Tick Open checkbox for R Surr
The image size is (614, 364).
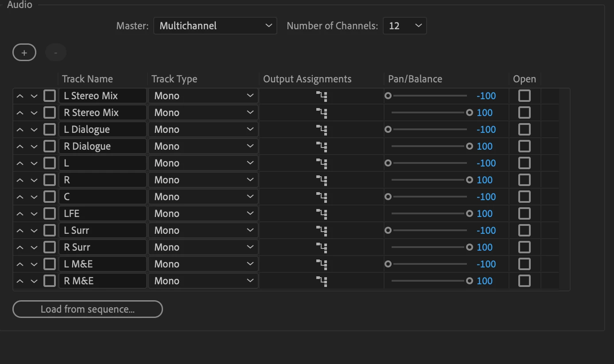(525, 248)
